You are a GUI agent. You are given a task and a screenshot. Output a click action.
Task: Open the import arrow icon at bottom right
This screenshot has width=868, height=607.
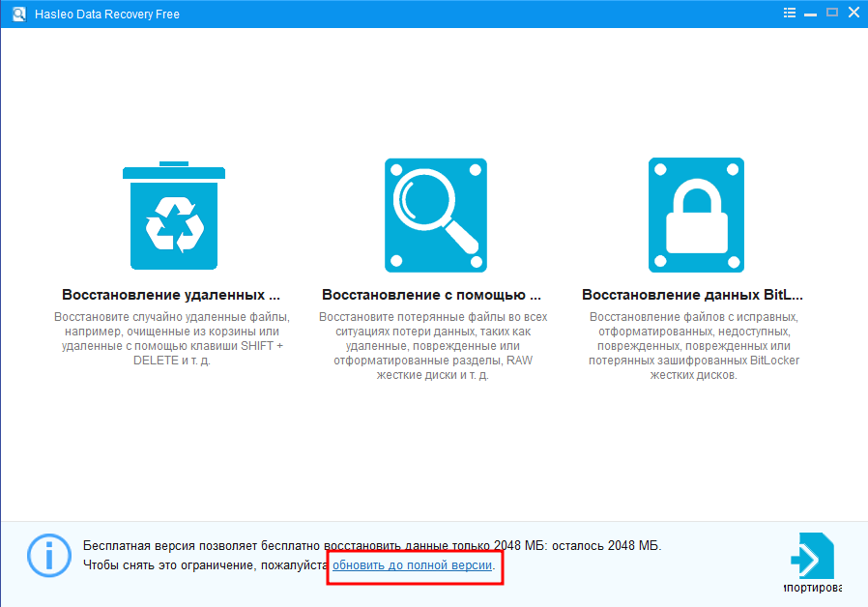click(812, 556)
